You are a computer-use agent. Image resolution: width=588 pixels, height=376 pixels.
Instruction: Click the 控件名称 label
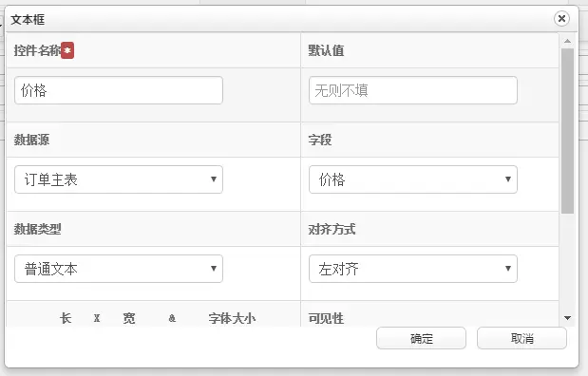[37, 50]
